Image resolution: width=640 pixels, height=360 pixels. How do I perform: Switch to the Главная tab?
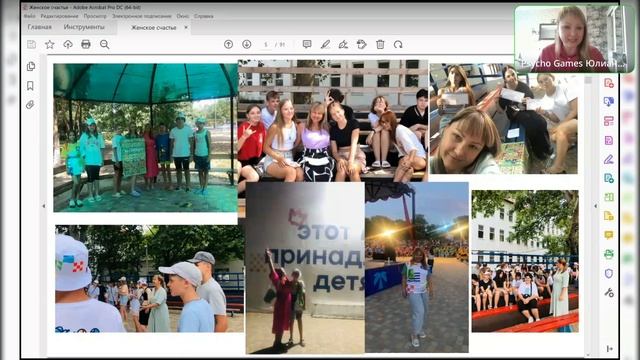click(x=40, y=27)
